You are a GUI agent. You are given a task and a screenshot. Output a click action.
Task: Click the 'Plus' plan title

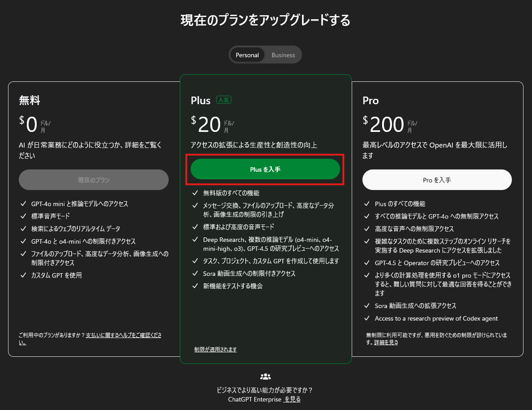200,101
